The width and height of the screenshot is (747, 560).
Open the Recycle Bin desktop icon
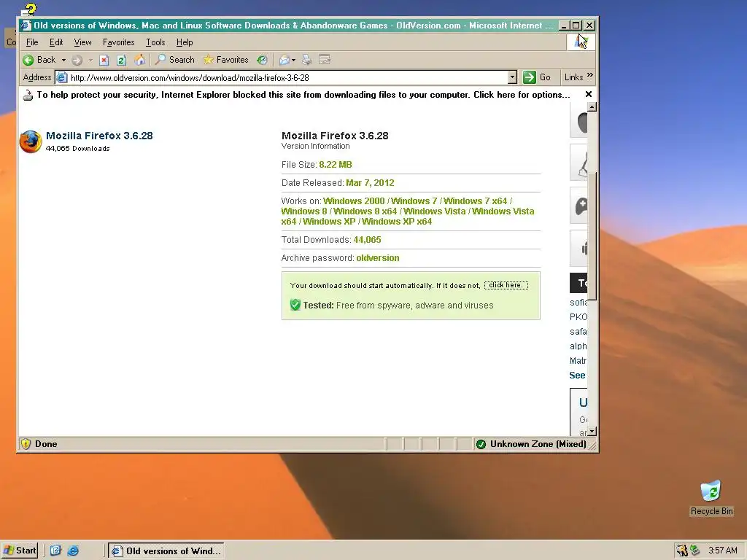click(x=711, y=497)
